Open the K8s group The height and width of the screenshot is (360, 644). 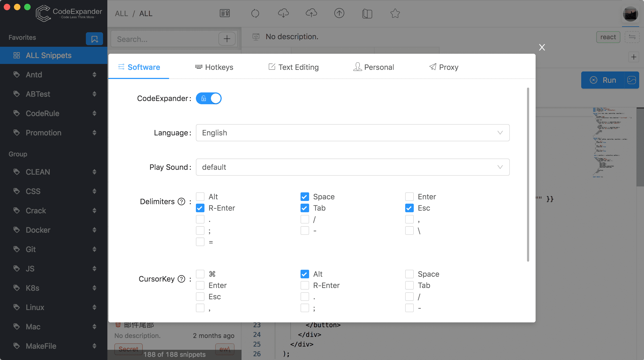coord(54,288)
